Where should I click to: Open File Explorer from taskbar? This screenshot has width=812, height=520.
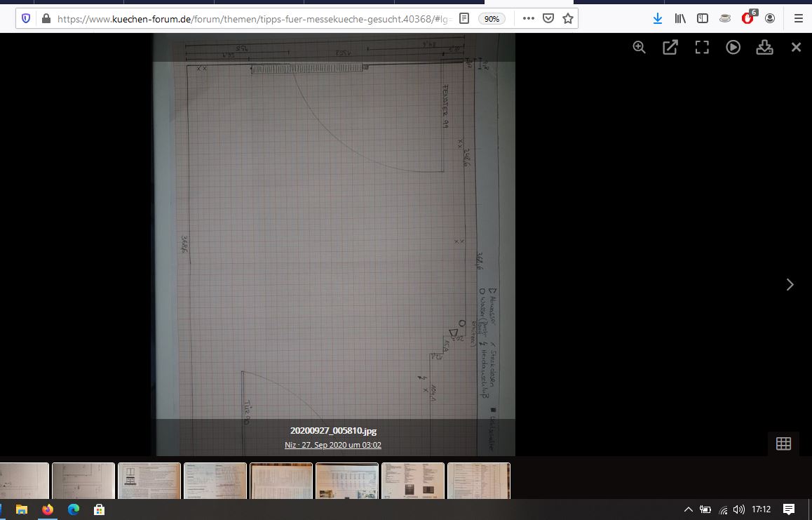point(21,509)
